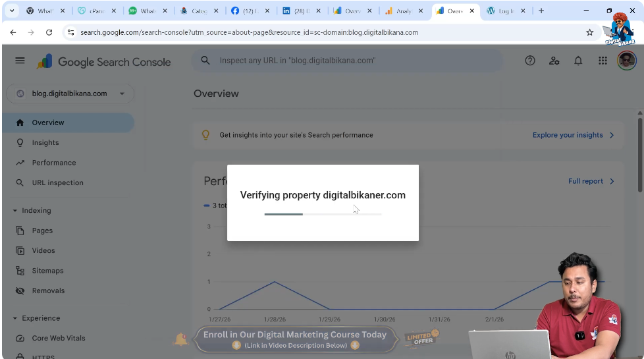
Task: Click the verifying property progress bar
Action: coord(323,214)
